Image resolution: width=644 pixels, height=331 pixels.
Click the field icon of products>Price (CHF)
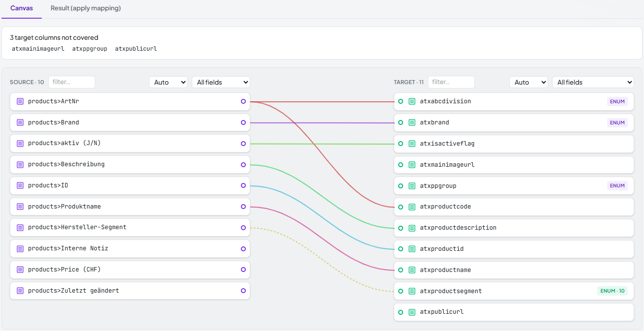tap(20, 270)
